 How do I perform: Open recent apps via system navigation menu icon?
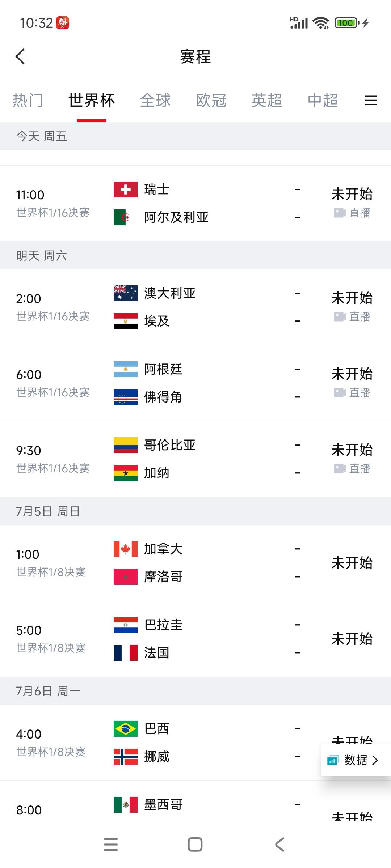coord(111,844)
